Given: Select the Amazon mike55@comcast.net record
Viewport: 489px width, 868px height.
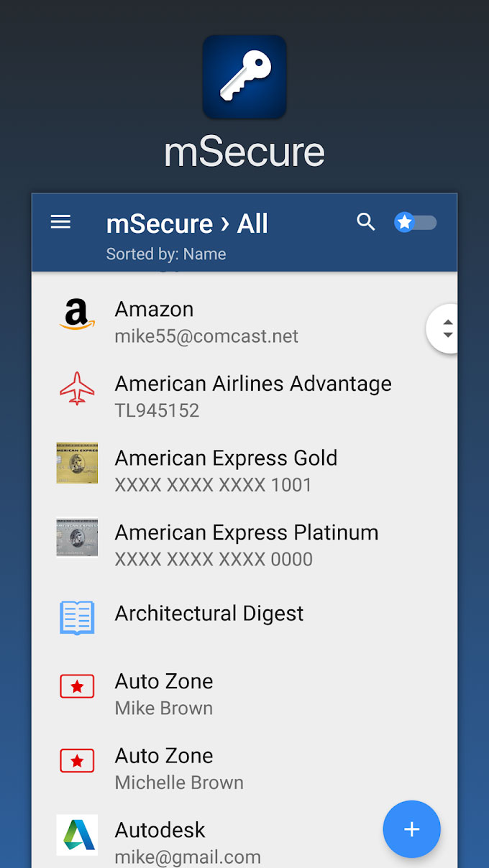Looking at the screenshot, I should [206, 322].
